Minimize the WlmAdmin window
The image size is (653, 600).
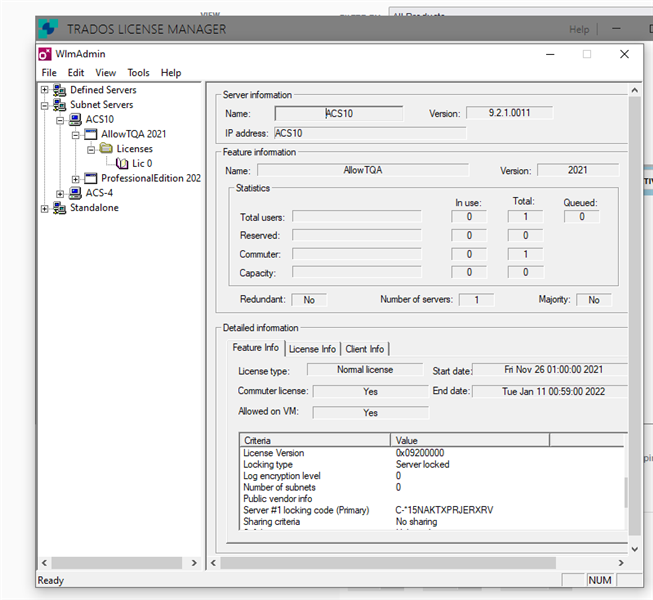pyautogui.click(x=550, y=54)
